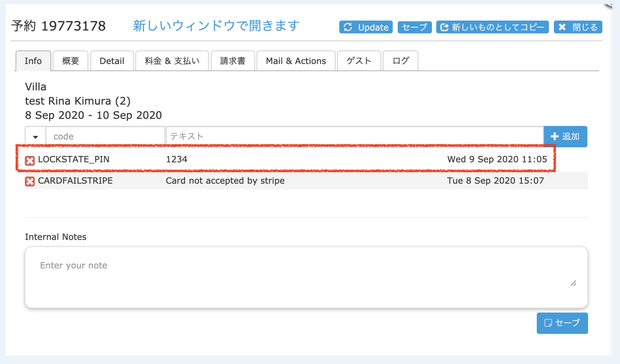Click into the テキスト input field
The image size is (620, 364).
click(x=354, y=136)
